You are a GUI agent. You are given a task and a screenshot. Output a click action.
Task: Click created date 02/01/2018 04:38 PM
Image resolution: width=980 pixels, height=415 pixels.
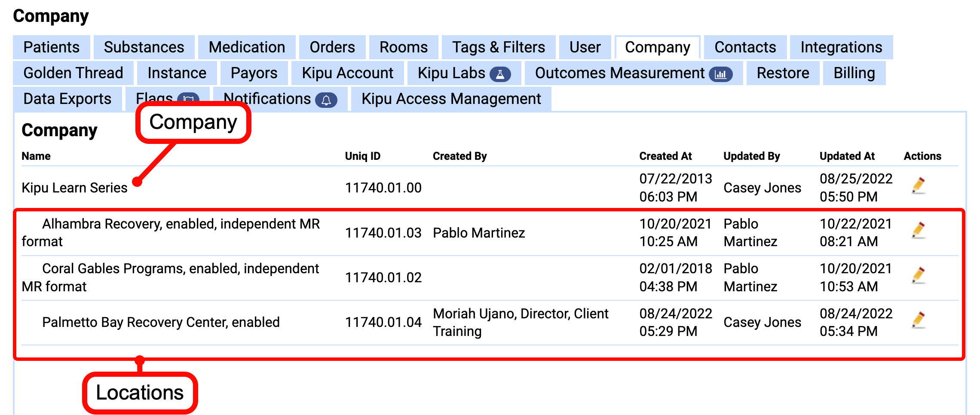coord(676,277)
